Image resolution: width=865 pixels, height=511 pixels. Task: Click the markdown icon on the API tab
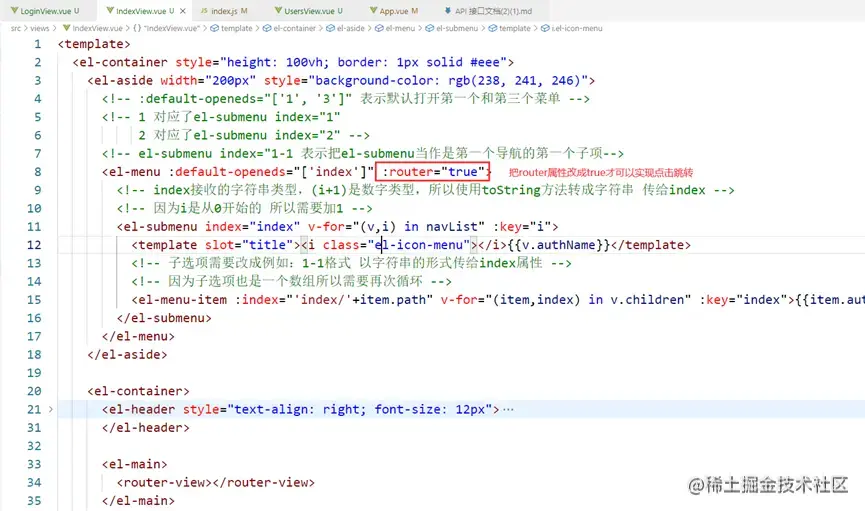pos(447,10)
